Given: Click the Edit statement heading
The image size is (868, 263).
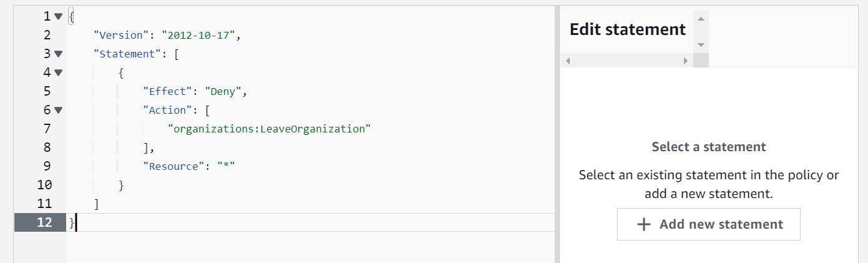Looking at the screenshot, I should coord(628,29).
